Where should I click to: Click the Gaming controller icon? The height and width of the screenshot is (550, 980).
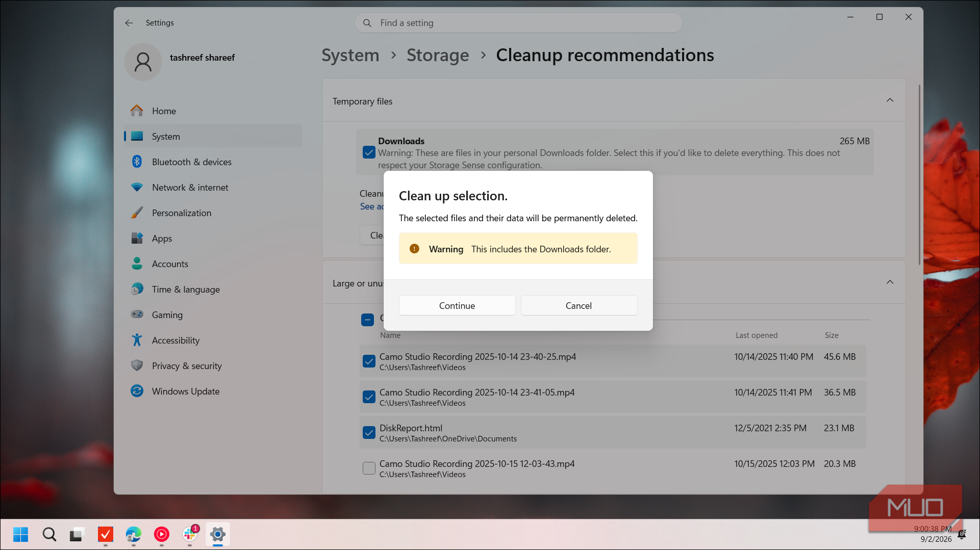tap(137, 315)
